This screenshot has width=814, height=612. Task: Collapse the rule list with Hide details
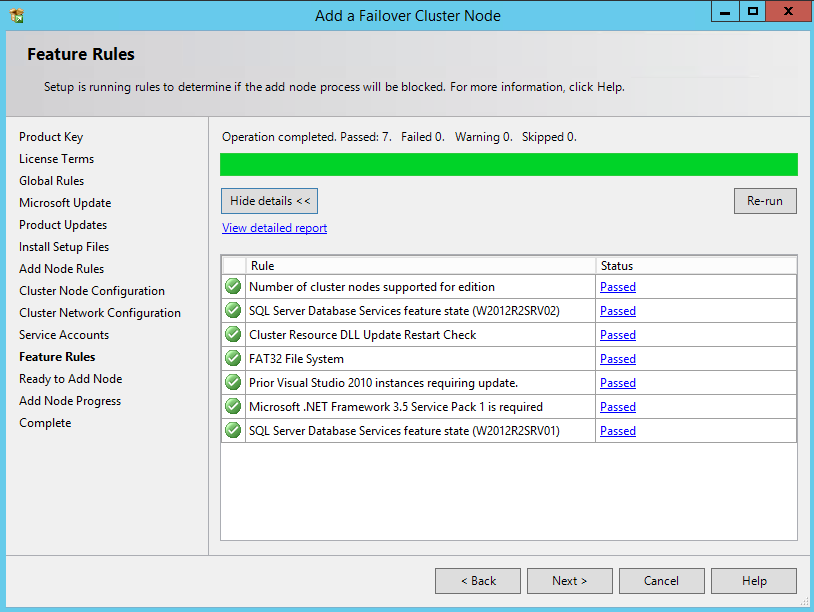coord(269,201)
